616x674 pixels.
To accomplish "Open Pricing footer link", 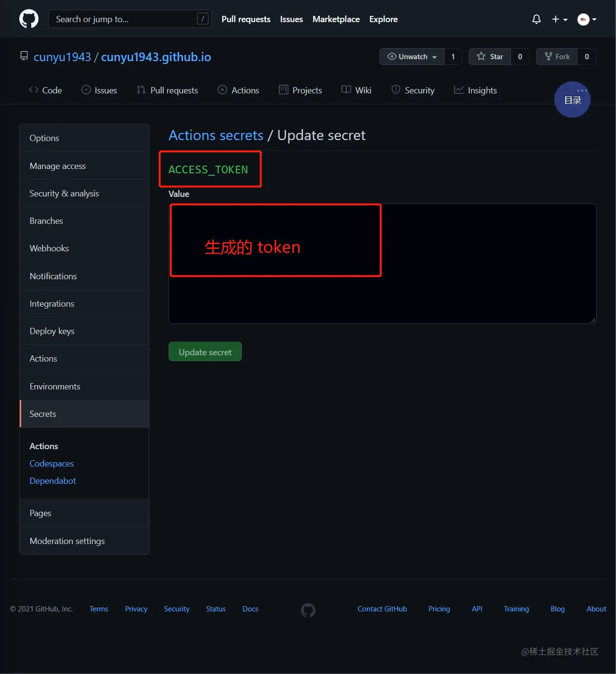I will pos(439,609).
